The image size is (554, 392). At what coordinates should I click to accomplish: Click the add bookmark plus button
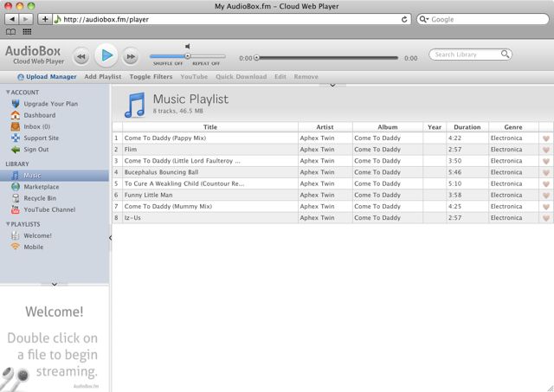(45, 19)
